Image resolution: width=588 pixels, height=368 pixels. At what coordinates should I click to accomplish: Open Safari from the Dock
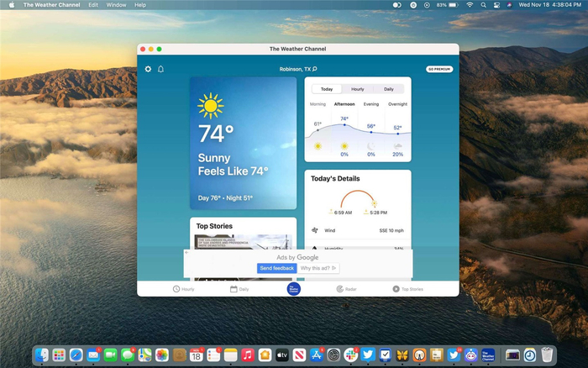(x=76, y=355)
